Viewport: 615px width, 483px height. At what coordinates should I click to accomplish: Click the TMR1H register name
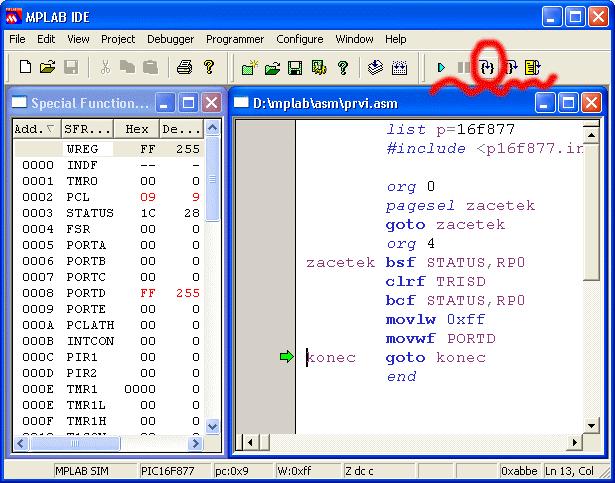coord(86,421)
